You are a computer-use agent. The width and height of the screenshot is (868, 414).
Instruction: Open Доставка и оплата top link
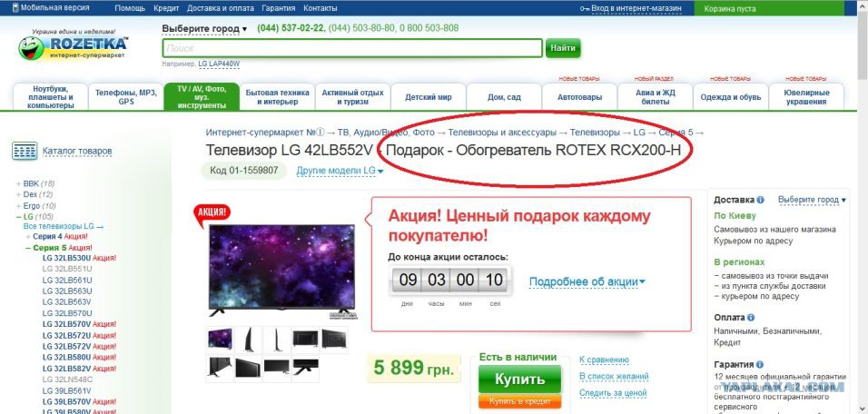221,8
